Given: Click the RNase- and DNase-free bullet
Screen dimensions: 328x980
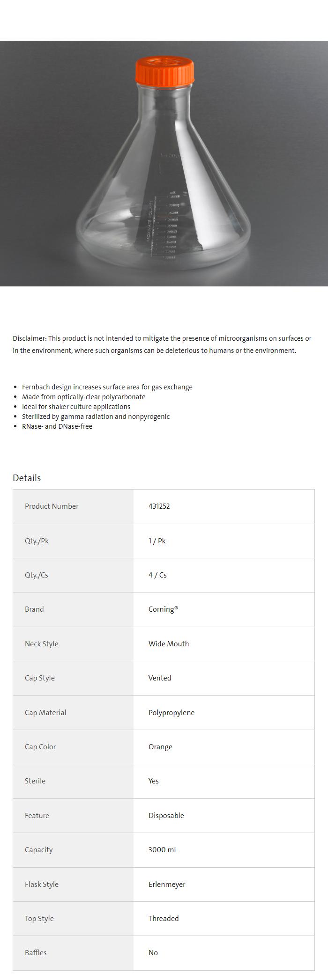Looking at the screenshot, I should coord(57,426).
